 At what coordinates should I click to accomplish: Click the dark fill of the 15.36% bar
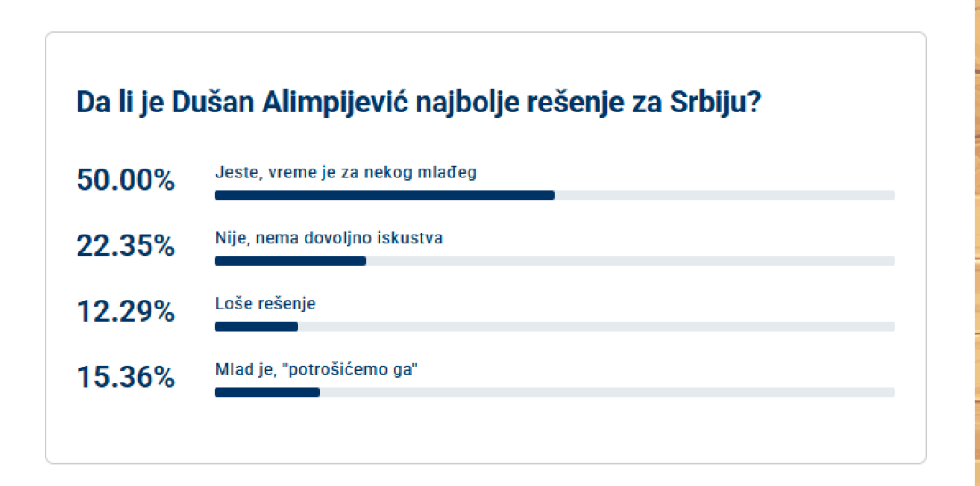point(266,392)
